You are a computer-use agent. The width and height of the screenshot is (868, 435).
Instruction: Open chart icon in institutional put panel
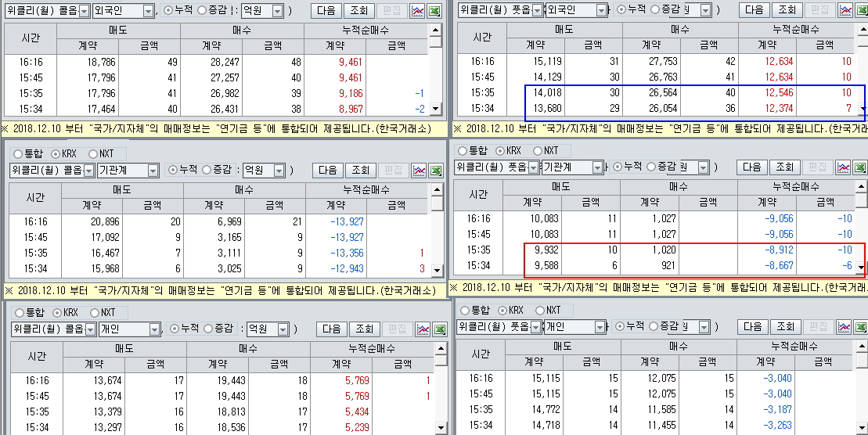[x=843, y=167]
